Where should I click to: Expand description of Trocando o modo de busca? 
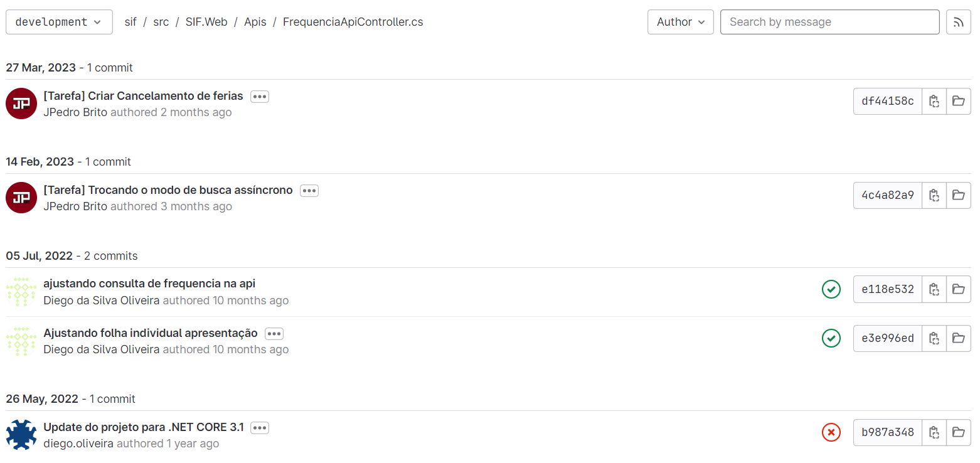[309, 191]
